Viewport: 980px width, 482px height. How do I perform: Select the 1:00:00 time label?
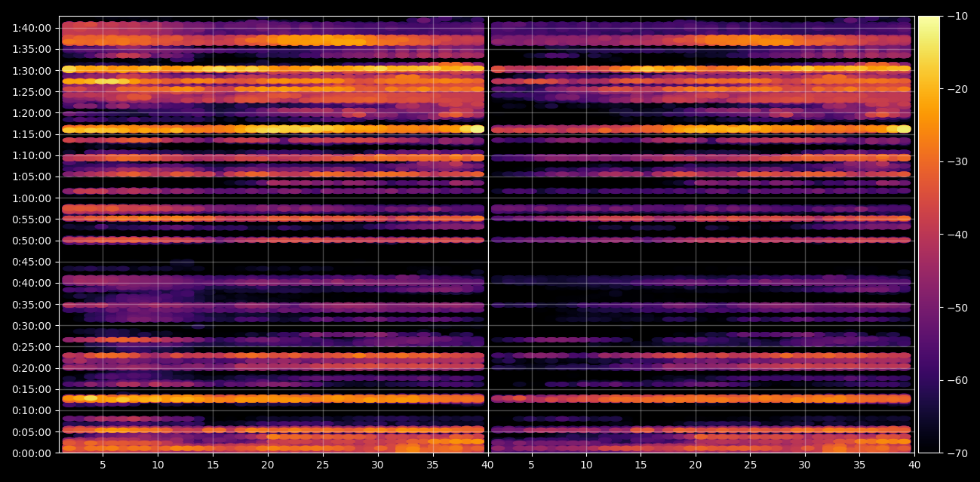32,198
